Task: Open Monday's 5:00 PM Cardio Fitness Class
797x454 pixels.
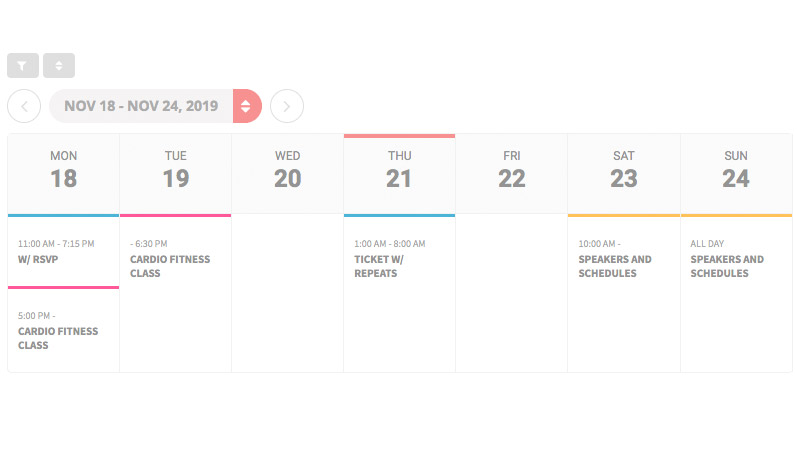Action: (x=64, y=329)
